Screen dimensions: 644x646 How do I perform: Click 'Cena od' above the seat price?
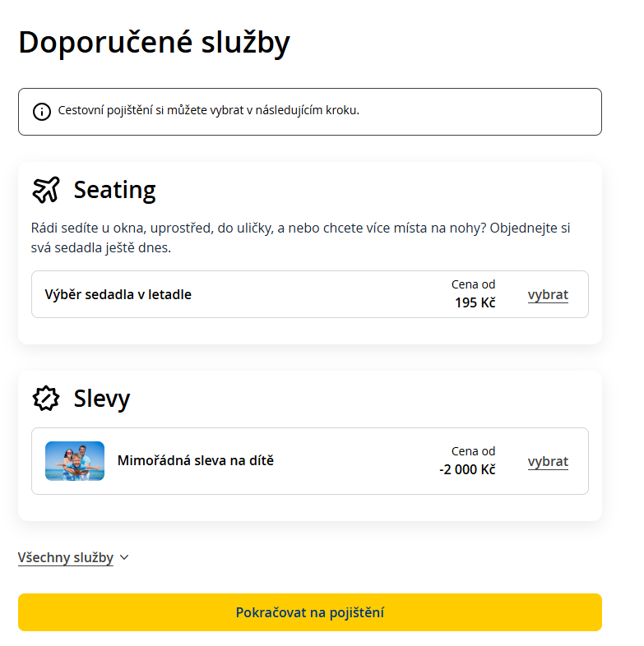pos(473,284)
